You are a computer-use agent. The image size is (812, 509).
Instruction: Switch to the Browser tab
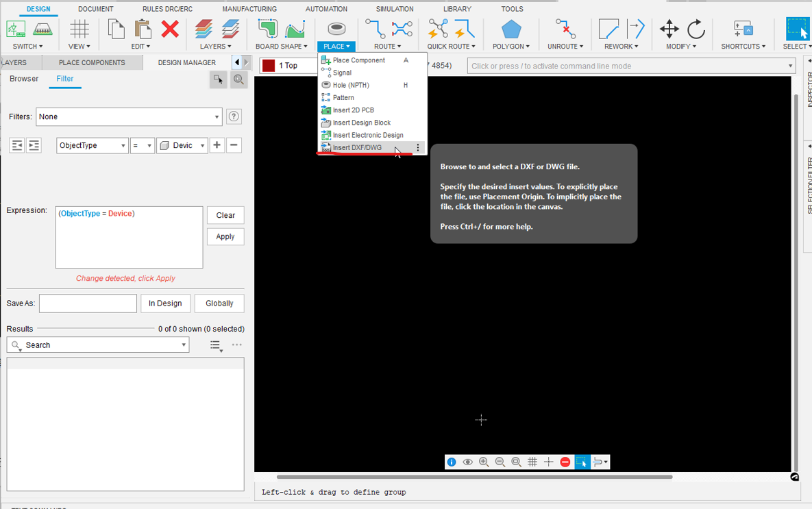(24, 79)
